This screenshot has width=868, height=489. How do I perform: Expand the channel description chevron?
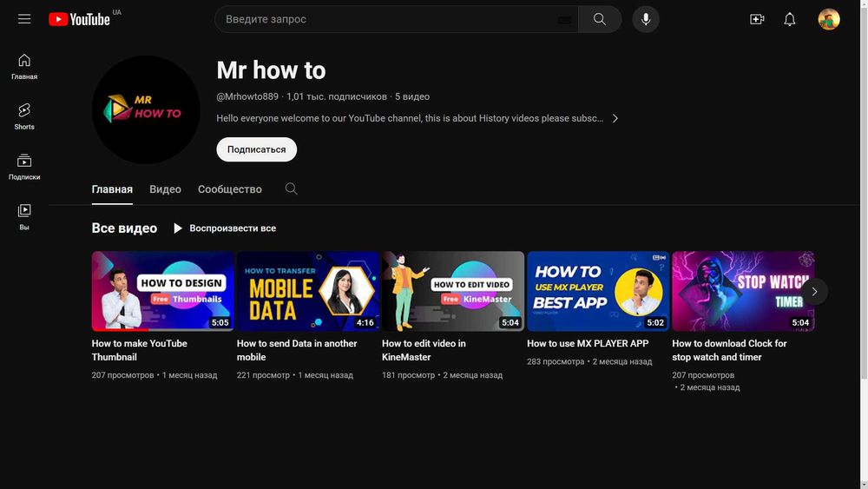tap(615, 118)
